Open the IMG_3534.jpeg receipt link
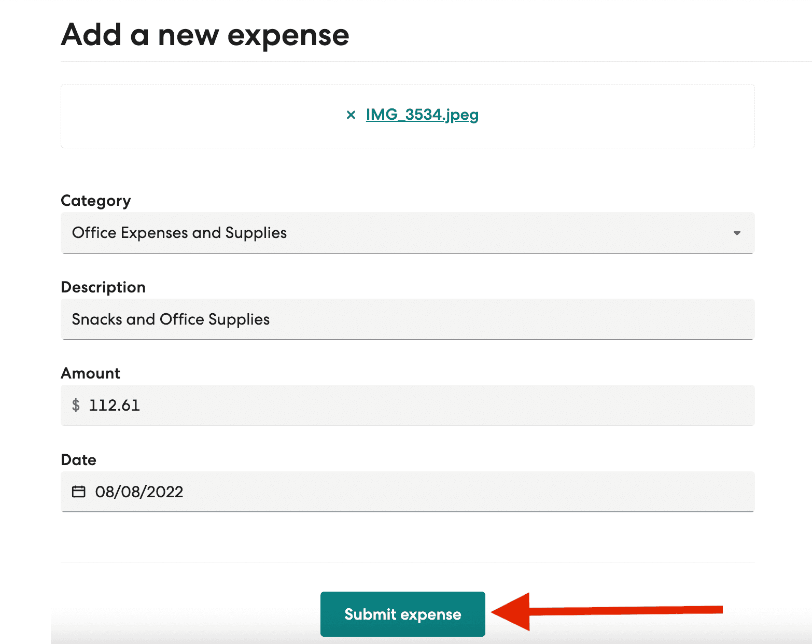Viewport: 812px width, 644px height. click(422, 115)
